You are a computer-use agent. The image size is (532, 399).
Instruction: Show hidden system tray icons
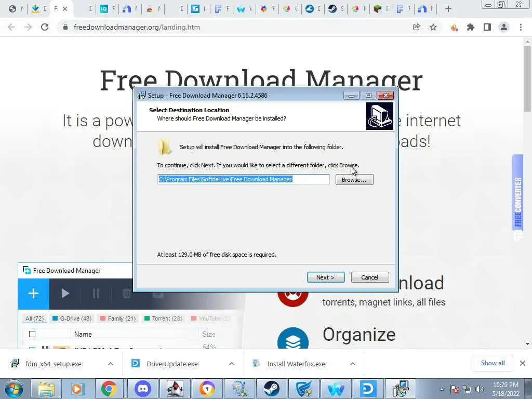[442, 389]
